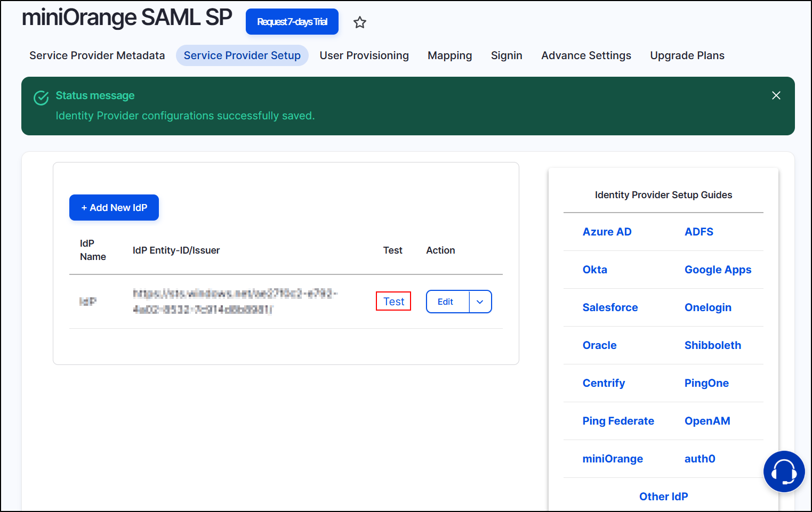
Task: Open the User Provisioning tab
Action: coord(364,55)
